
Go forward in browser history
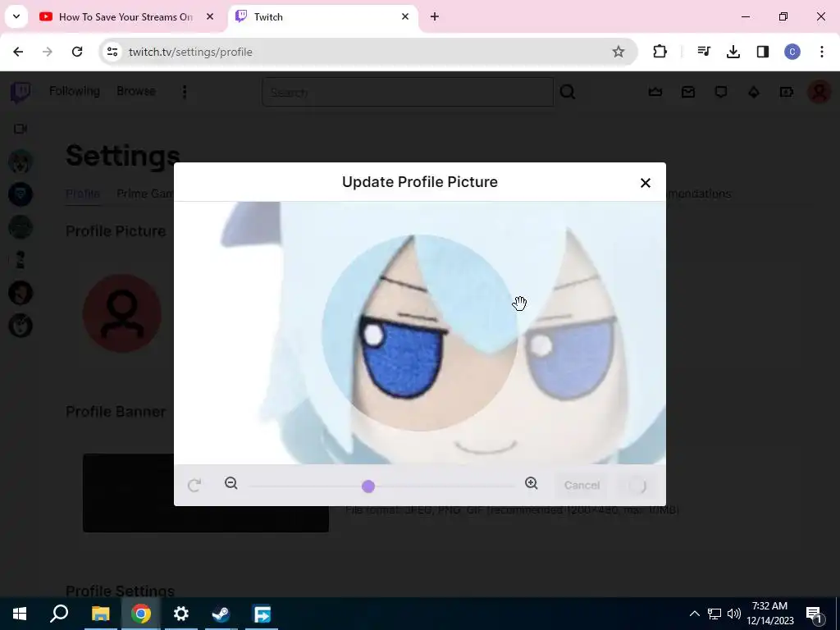click(x=48, y=52)
